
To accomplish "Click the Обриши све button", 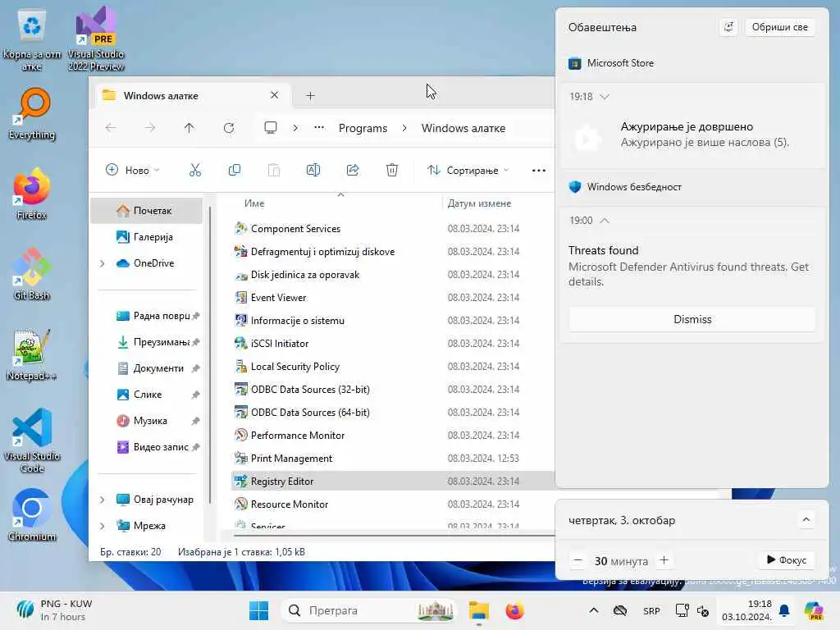I will [x=779, y=27].
